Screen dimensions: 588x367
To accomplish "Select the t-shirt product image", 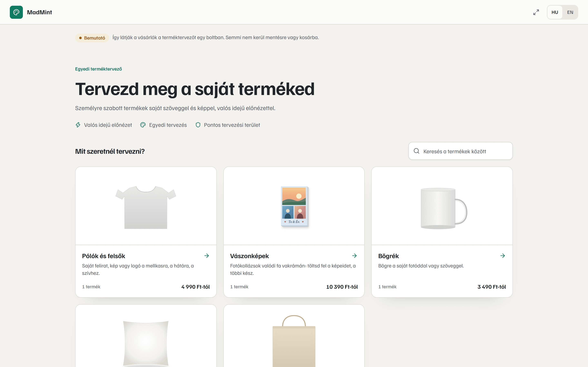I will click(146, 207).
